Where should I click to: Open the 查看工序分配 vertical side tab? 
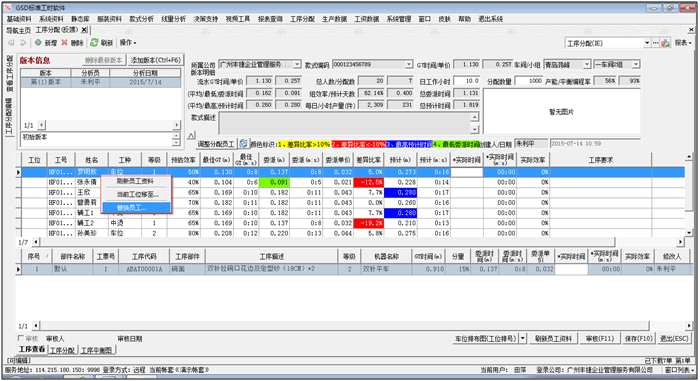coord(9,74)
